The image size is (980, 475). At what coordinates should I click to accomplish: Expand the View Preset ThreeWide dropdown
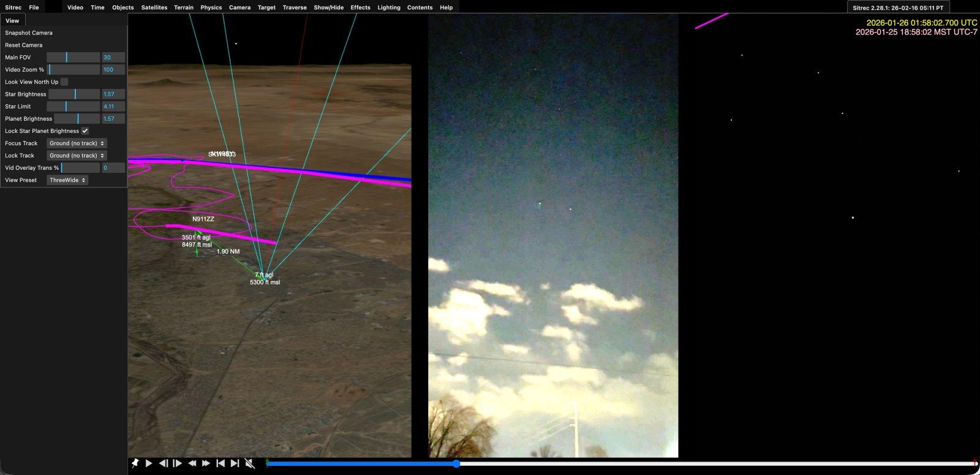(x=67, y=180)
